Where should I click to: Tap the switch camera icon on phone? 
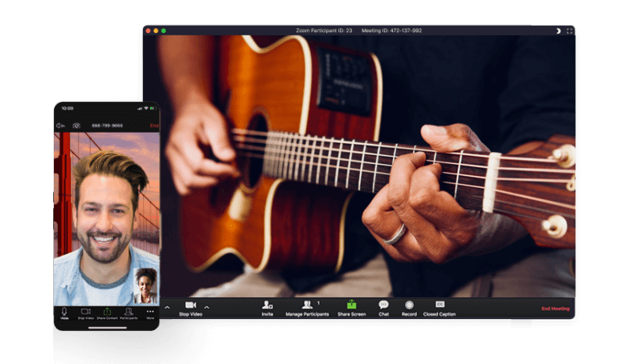[76, 125]
